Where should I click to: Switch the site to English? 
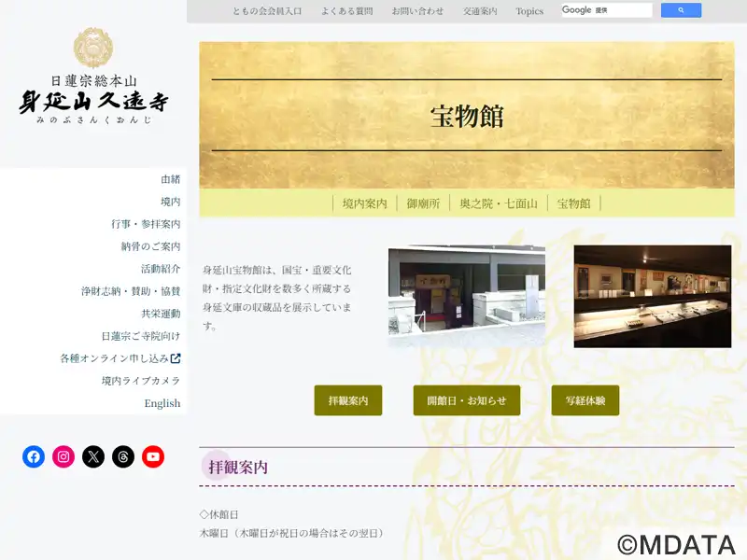pyautogui.click(x=162, y=403)
